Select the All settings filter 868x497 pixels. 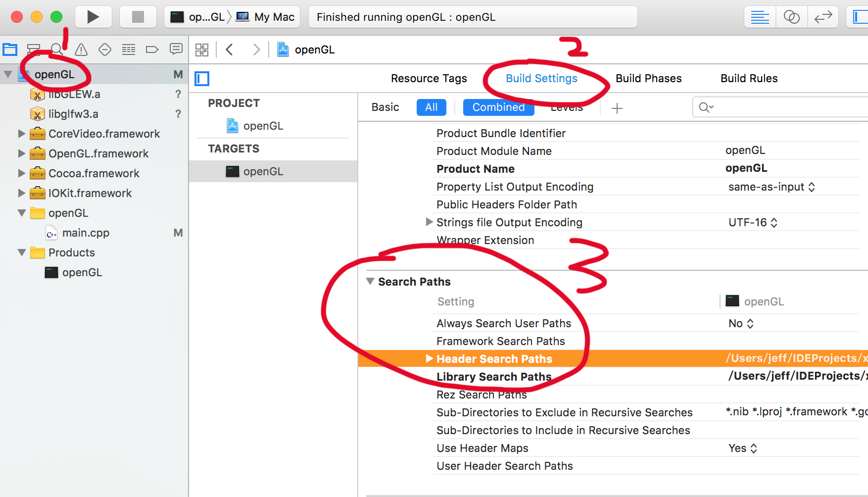[x=432, y=107]
